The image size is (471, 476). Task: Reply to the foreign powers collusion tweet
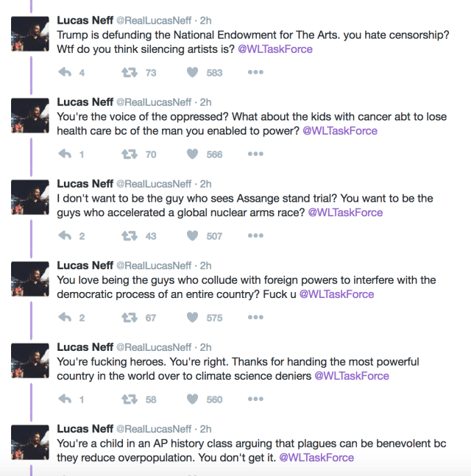tap(65, 317)
